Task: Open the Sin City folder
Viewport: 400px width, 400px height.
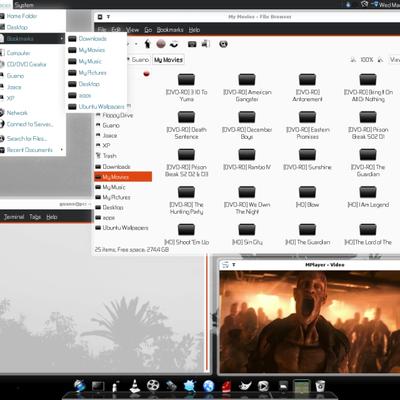Action: coord(247,234)
